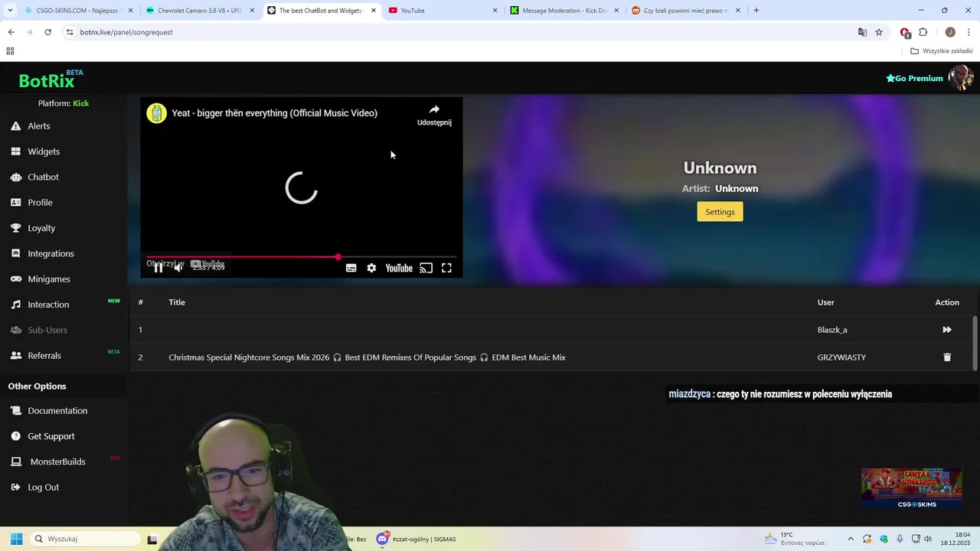980x551 pixels.
Task: Delete the Christmas Nightcore song request
Action: point(947,357)
